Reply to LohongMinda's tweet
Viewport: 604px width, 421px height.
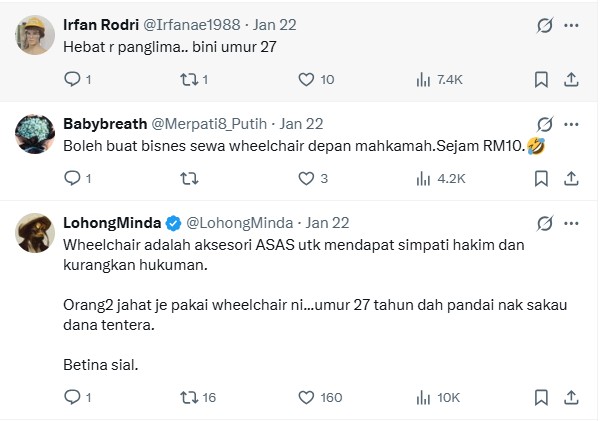(73, 398)
